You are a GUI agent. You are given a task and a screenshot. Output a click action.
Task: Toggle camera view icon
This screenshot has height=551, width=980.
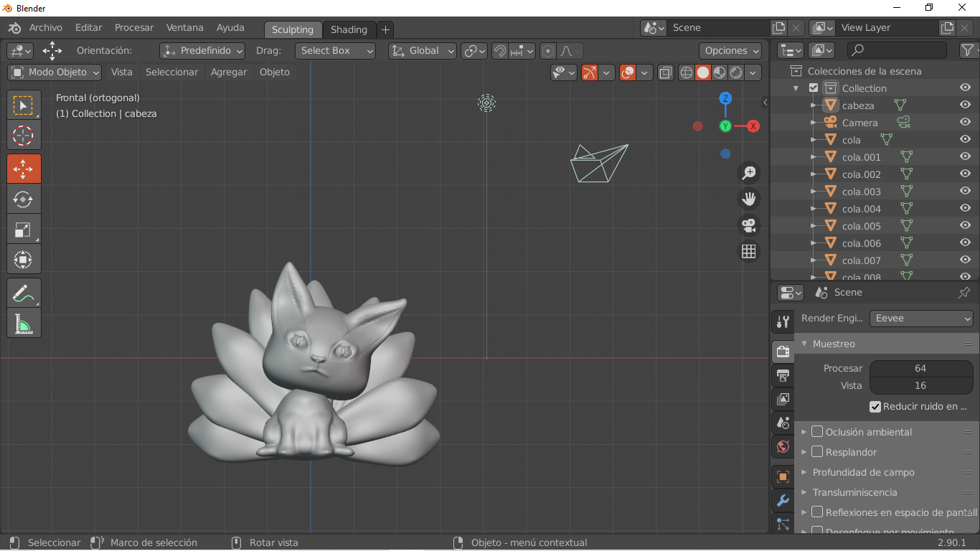coord(749,225)
